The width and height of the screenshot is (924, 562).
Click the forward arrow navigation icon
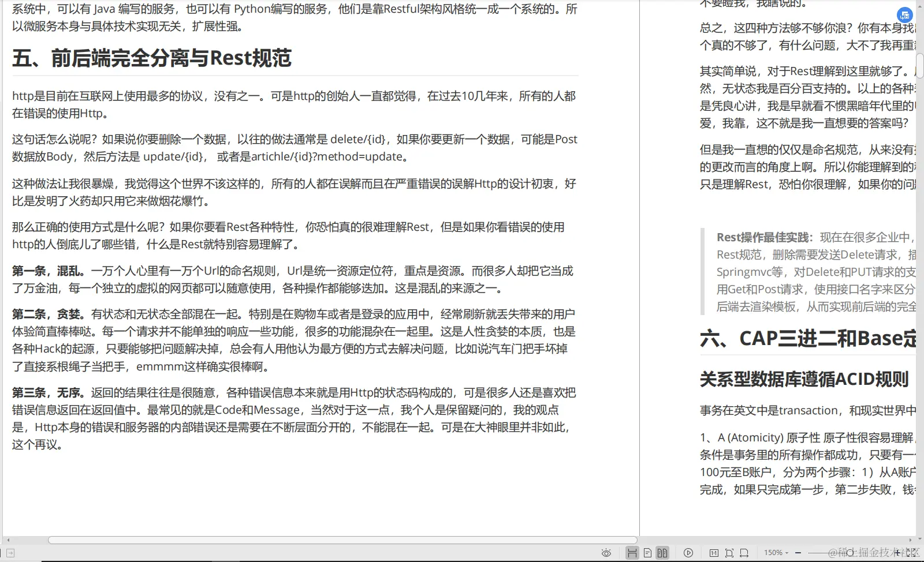[10, 553]
